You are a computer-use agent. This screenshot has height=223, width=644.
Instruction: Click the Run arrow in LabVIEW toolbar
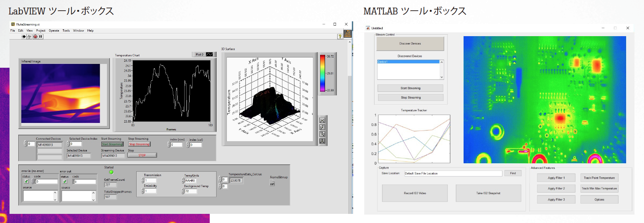click(x=24, y=37)
